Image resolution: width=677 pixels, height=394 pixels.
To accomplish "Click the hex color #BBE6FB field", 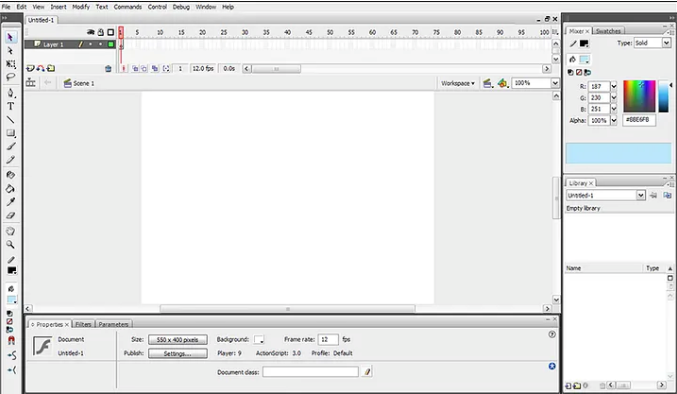I will 639,120.
